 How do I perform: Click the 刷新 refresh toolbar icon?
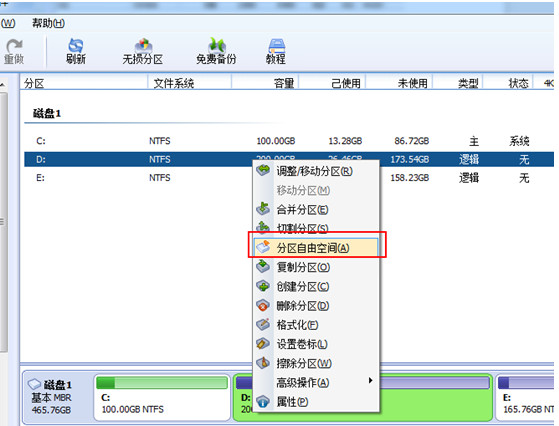click(x=76, y=51)
